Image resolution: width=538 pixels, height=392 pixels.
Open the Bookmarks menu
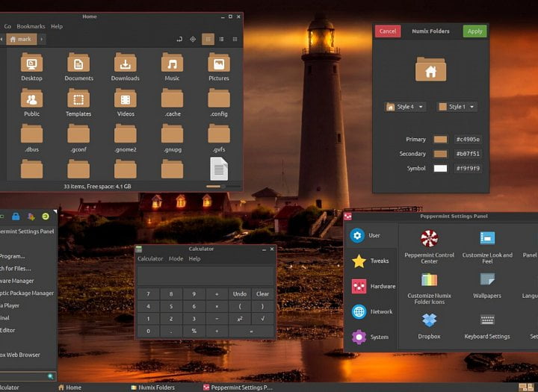point(31,26)
